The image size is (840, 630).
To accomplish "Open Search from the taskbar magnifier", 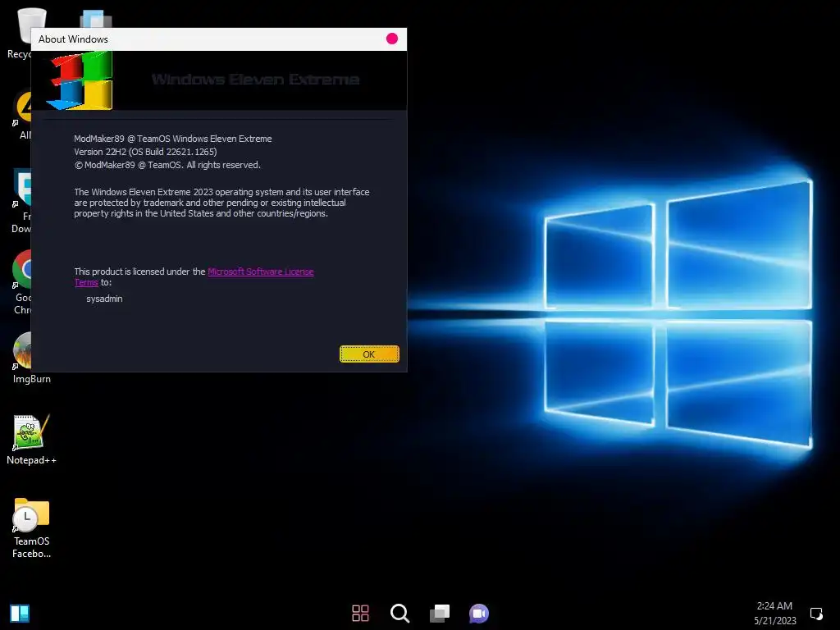I will coord(399,614).
